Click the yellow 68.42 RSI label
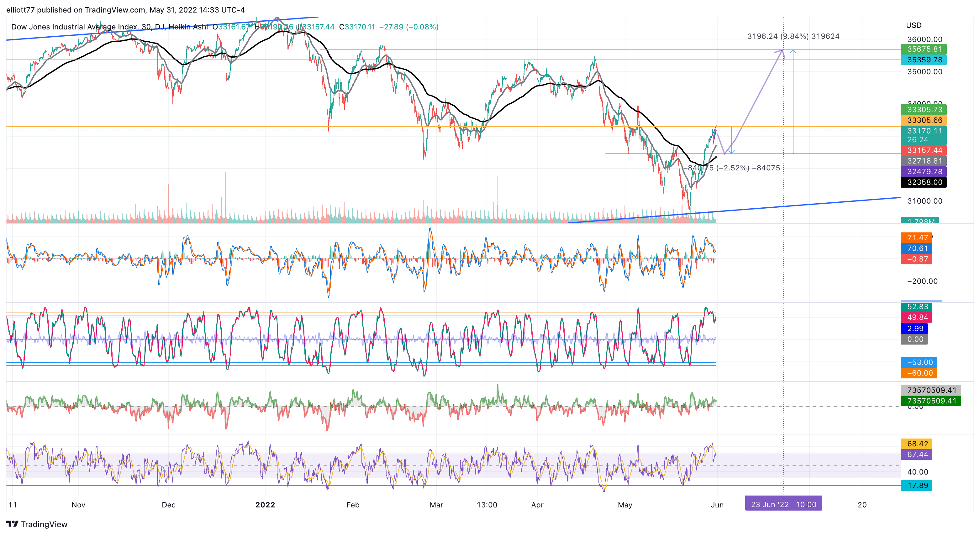Viewport: 980px width, 535px height. click(916, 444)
